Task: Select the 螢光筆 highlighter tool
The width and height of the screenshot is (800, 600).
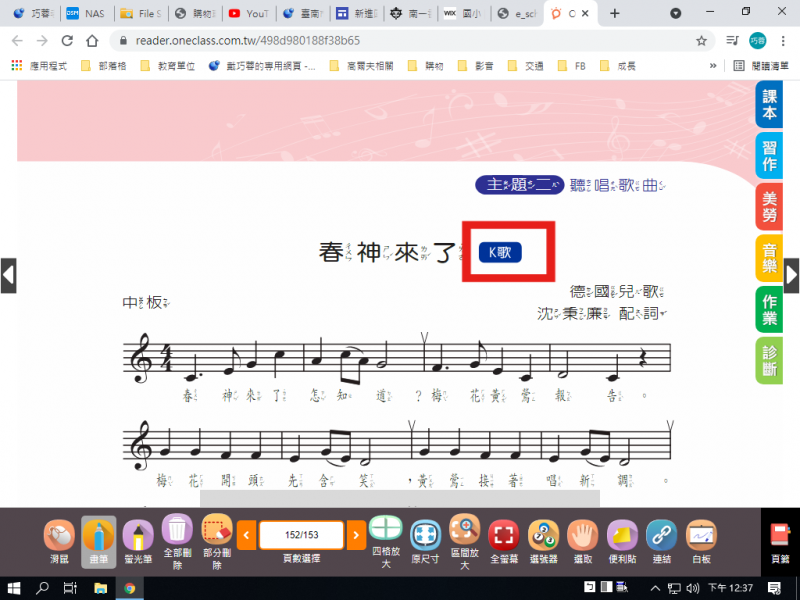Action: click(x=137, y=536)
